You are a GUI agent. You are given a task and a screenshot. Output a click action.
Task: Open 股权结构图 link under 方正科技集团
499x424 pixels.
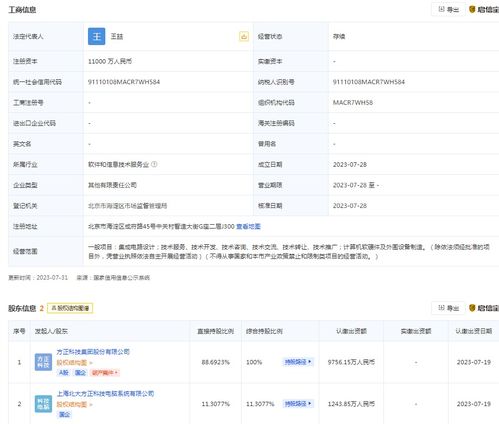tap(74, 362)
